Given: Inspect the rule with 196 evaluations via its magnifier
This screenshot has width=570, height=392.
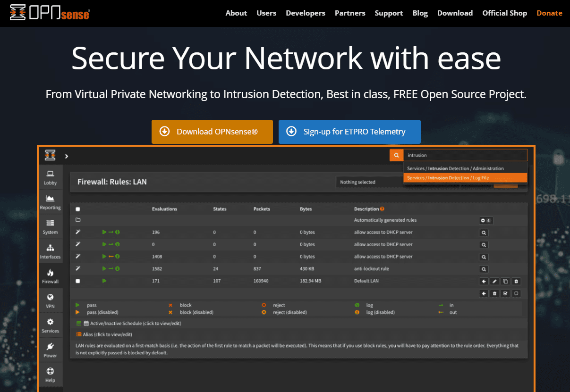Looking at the screenshot, I should pos(484,233).
